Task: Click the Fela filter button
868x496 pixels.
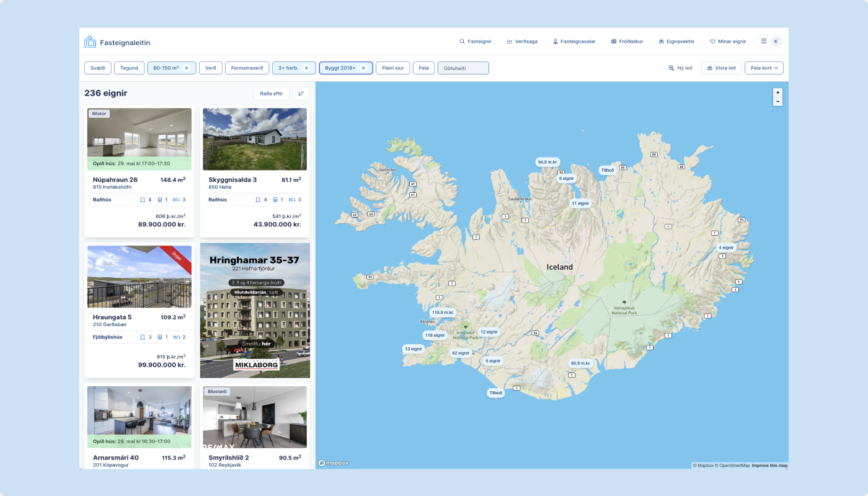Action: coord(423,68)
